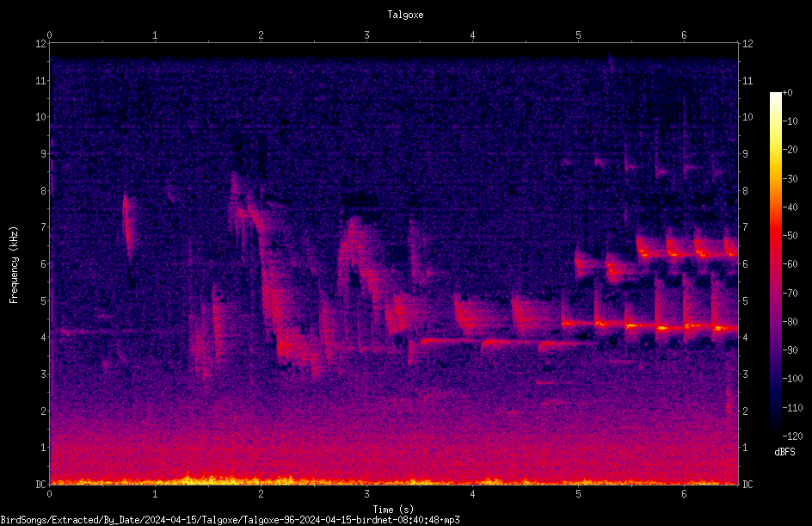
Task: Click the Talgoxe title at the top
Action: pyautogui.click(x=405, y=15)
